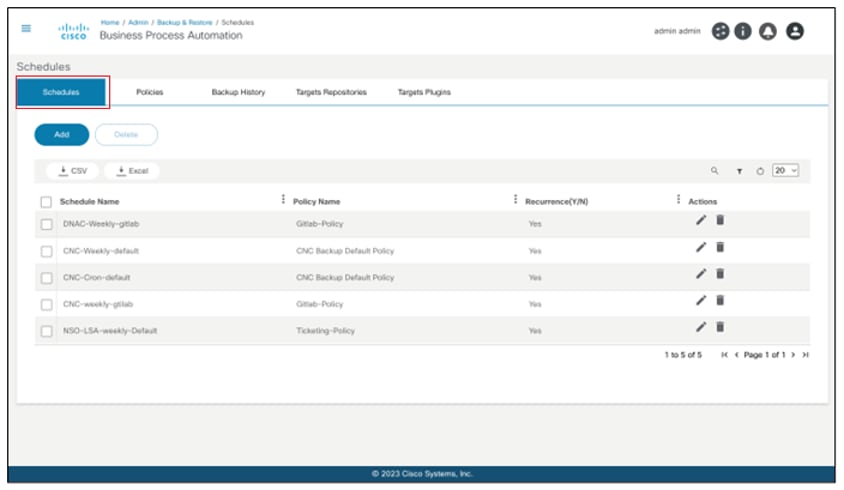Click the Cisco logo

tap(74, 31)
